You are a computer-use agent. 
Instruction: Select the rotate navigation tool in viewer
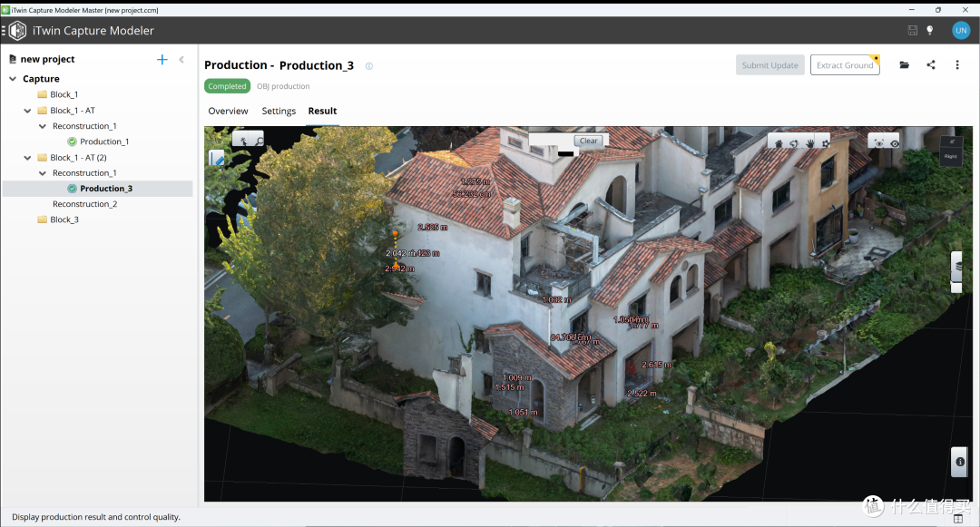coord(794,143)
